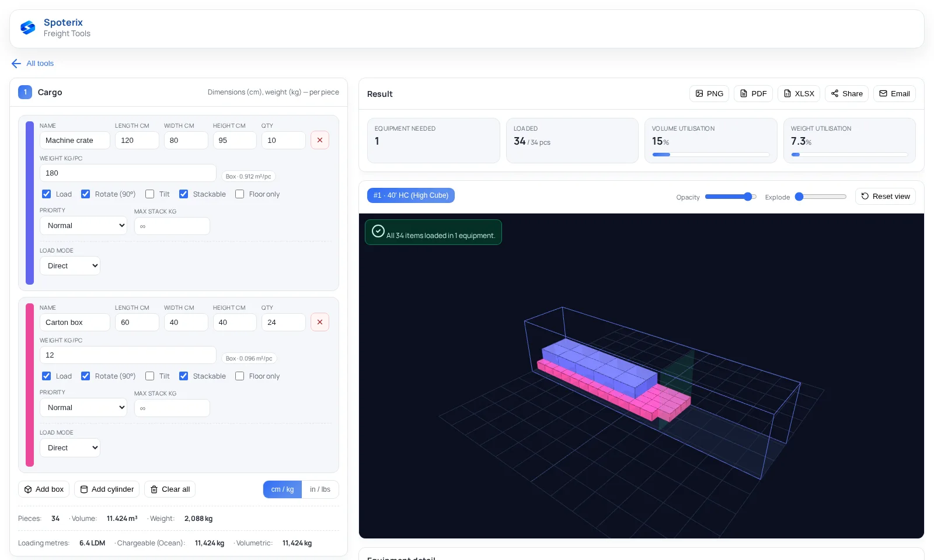
Task: Open Priority dropdown for Machine crate
Action: [83, 226]
